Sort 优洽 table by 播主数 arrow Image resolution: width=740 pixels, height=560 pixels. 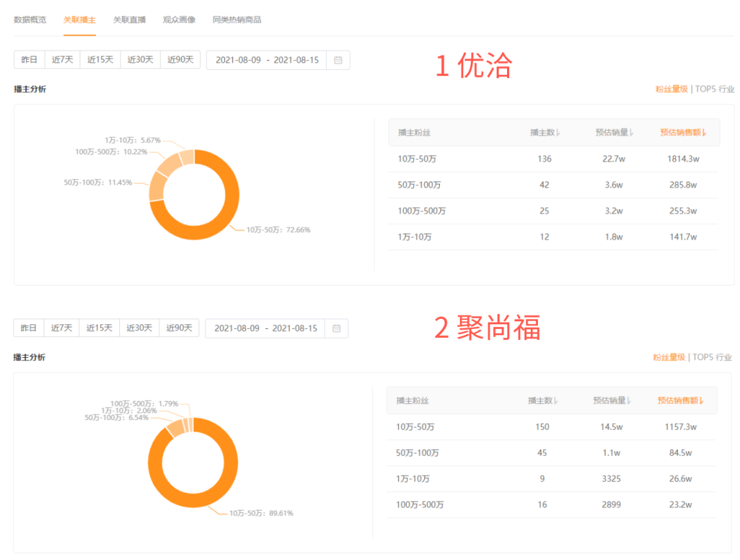(x=558, y=133)
